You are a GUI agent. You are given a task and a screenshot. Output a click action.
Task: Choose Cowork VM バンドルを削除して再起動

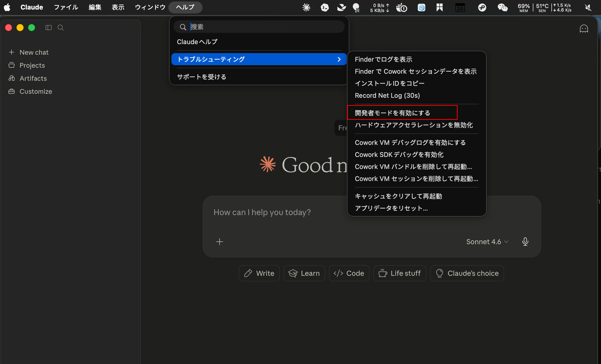(x=417, y=166)
